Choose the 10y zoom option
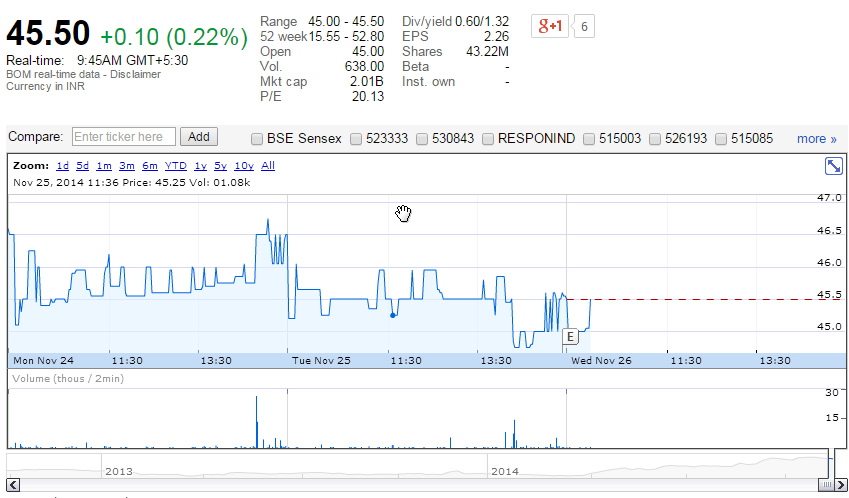Image resolution: width=849 pixels, height=498 pixels. point(244,166)
